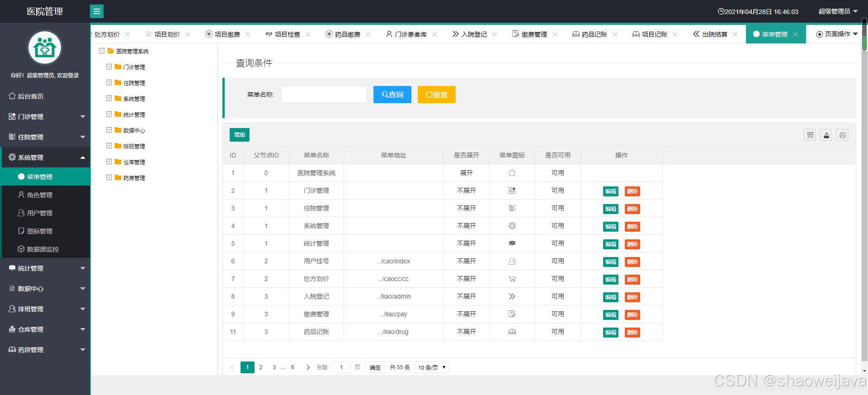Close the 出院结算 tab
The height and width of the screenshot is (395, 868).
[735, 34]
